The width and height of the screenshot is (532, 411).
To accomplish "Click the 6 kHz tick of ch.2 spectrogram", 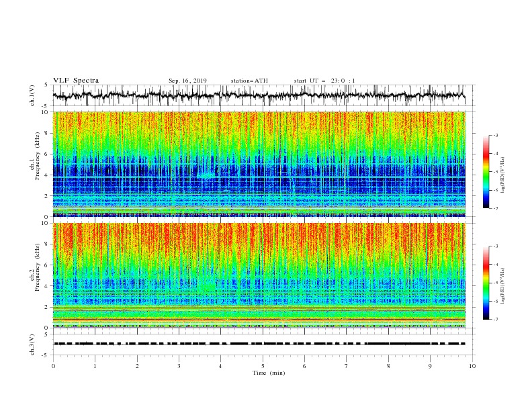I will (x=47, y=265).
